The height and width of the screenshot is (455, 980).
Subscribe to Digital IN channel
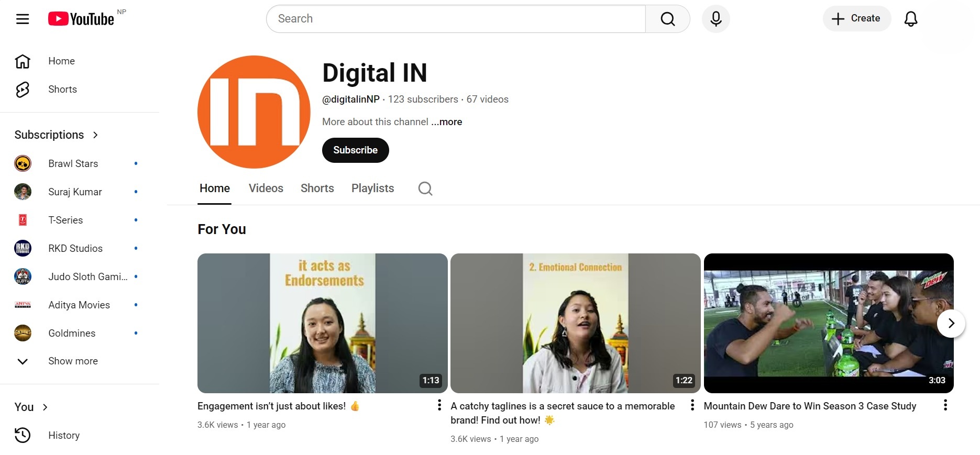point(355,150)
